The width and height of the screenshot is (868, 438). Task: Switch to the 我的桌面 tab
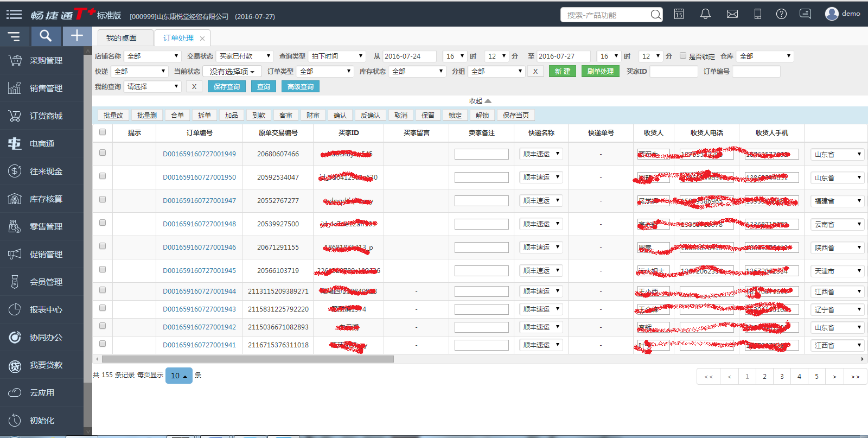click(x=122, y=38)
